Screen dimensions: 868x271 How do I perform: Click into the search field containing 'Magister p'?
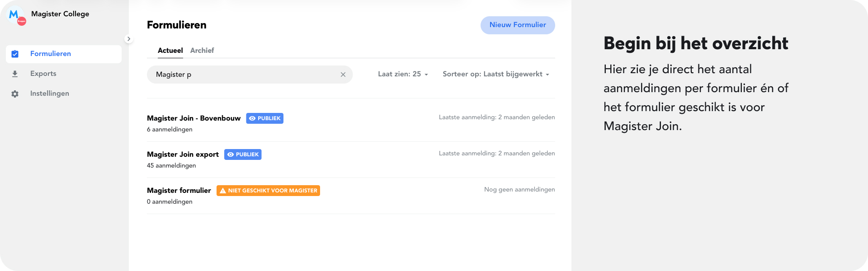244,75
